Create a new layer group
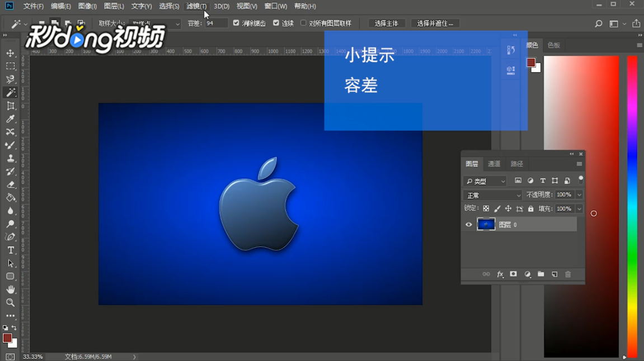644x361 pixels. pos(541,274)
